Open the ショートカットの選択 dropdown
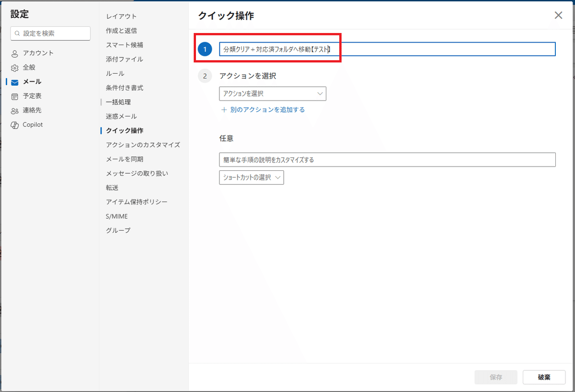This screenshot has height=392, width=575. 251,177
